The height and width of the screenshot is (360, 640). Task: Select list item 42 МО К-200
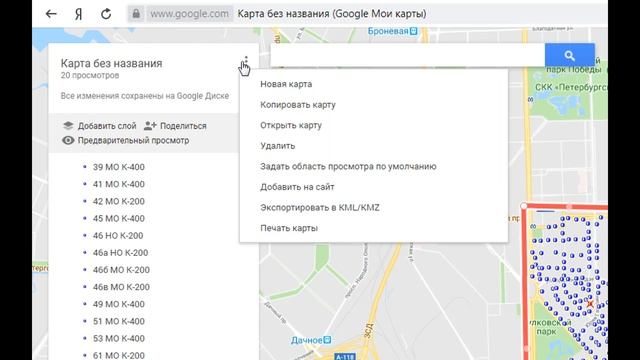tap(119, 201)
